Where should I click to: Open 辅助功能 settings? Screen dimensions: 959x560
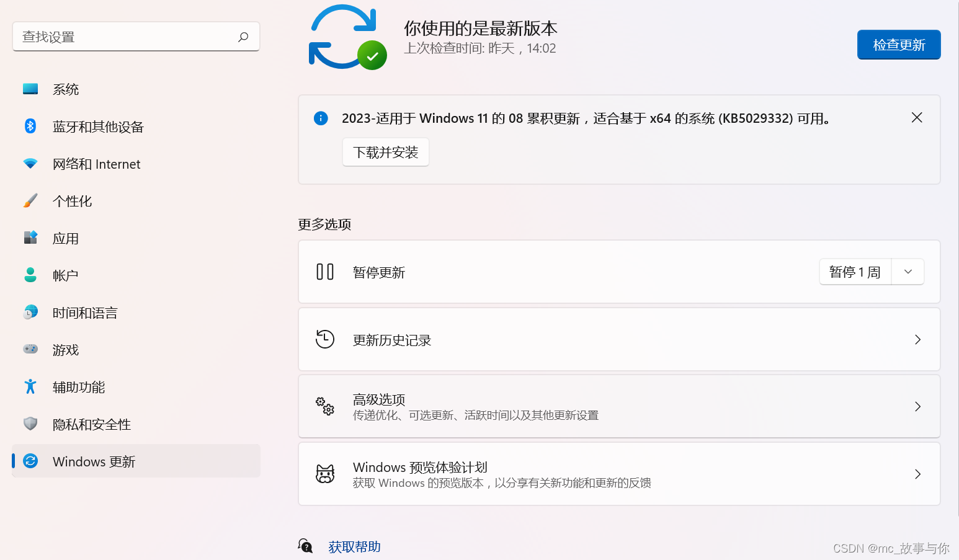pyautogui.click(x=136, y=386)
